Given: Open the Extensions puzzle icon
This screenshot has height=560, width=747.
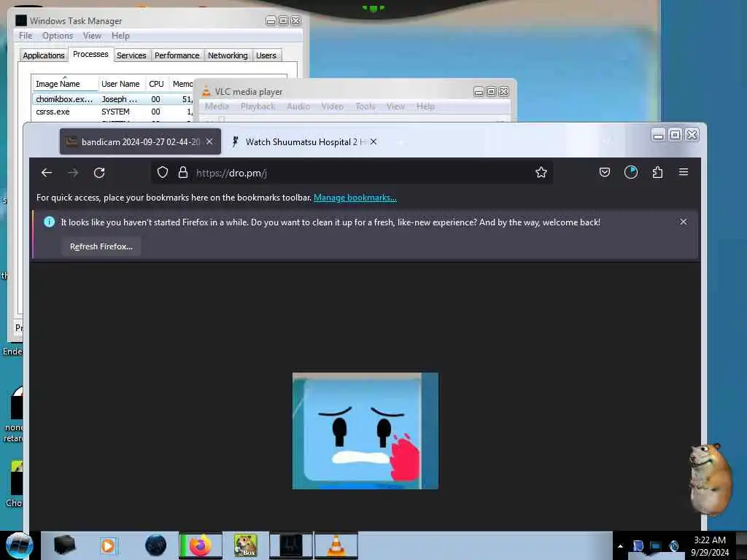Looking at the screenshot, I should 657,172.
